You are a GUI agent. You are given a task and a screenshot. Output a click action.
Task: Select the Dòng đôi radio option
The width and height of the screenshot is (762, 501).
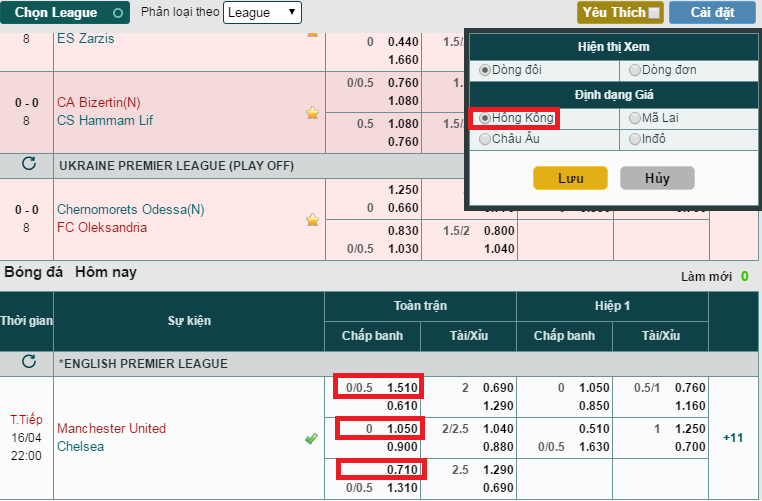(x=485, y=70)
